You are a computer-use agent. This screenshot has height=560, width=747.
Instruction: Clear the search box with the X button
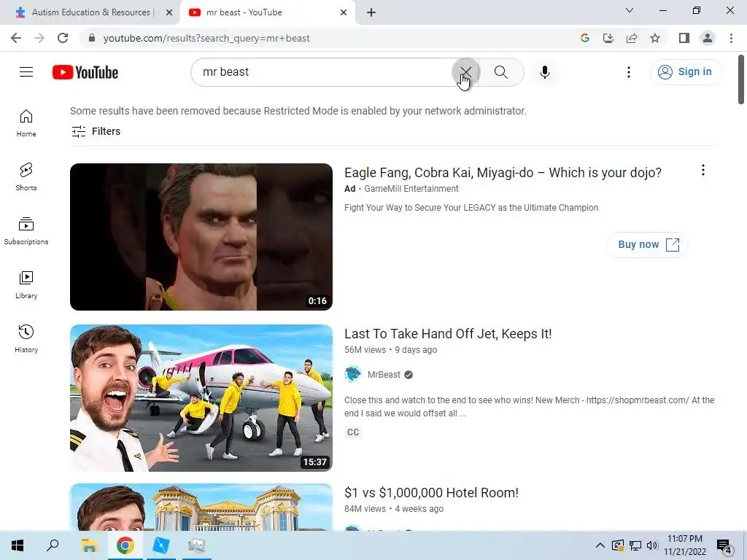(465, 72)
